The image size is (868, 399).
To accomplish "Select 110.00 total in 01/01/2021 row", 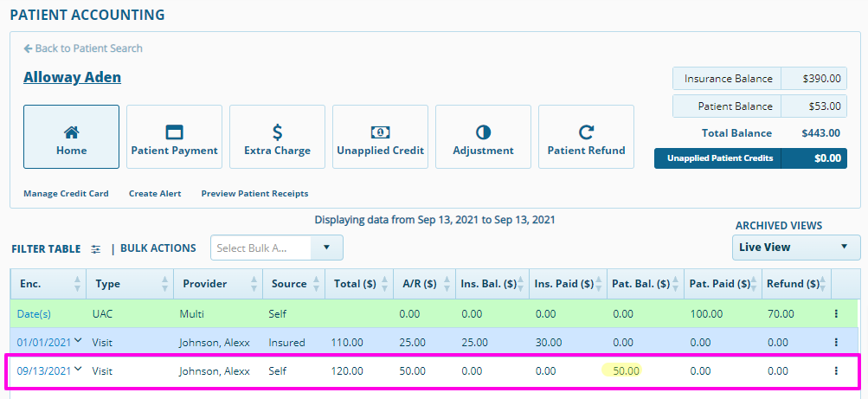I will pos(347,343).
